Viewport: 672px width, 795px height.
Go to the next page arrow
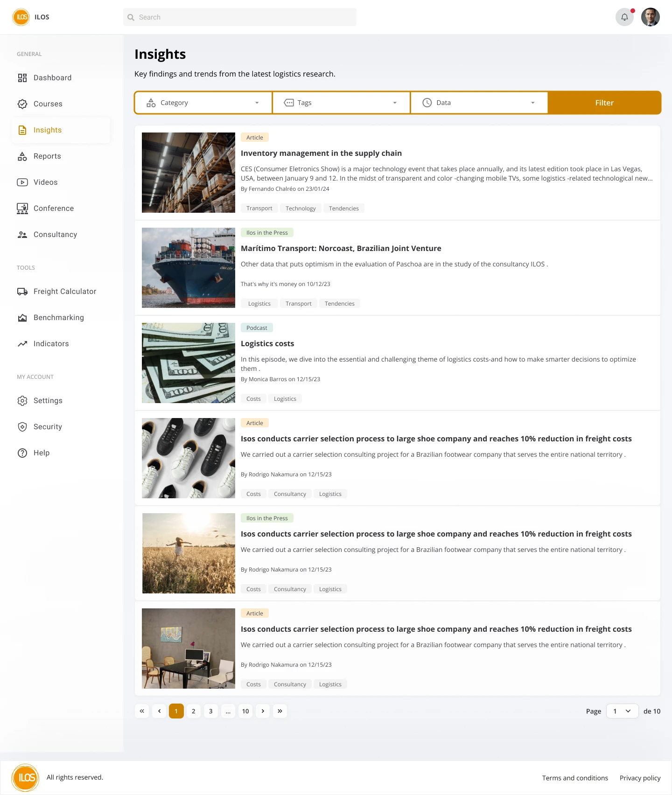click(x=263, y=711)
